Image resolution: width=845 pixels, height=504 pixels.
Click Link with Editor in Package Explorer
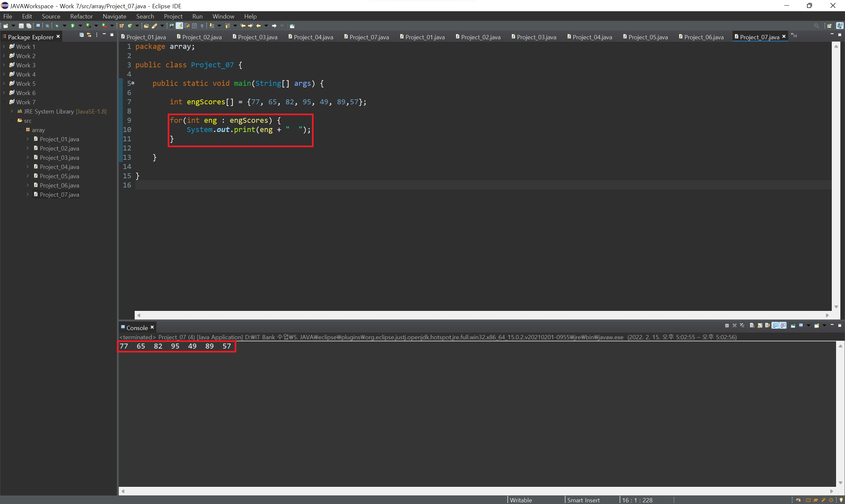point(89,35)
